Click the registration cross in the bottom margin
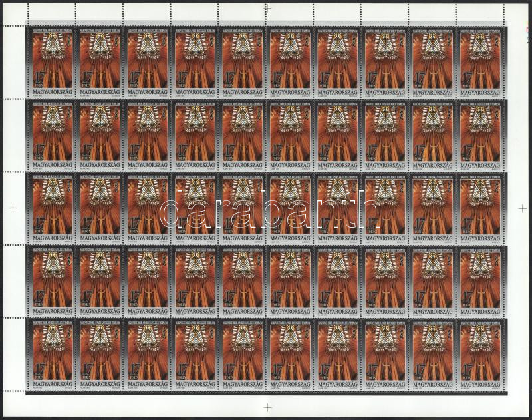532x420 pixels. pos(268,407)
